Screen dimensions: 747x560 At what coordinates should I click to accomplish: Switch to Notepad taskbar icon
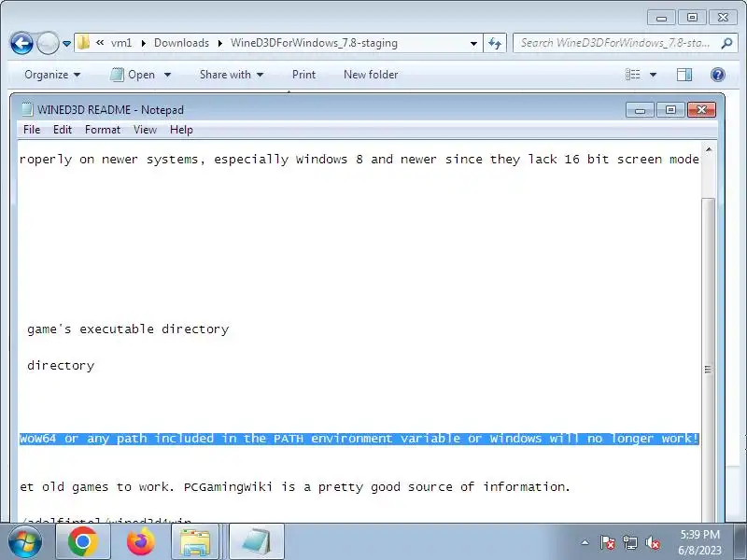[x=257, y=541]
